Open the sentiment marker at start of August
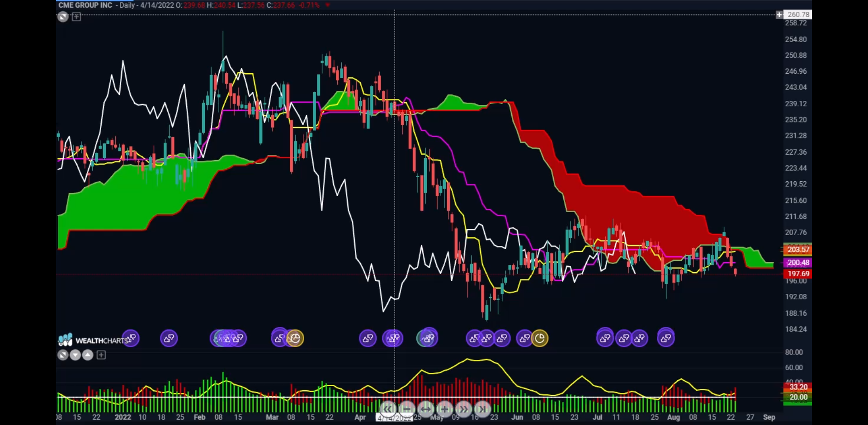This screenshot has width=868, height=425. tap(666, 337)
